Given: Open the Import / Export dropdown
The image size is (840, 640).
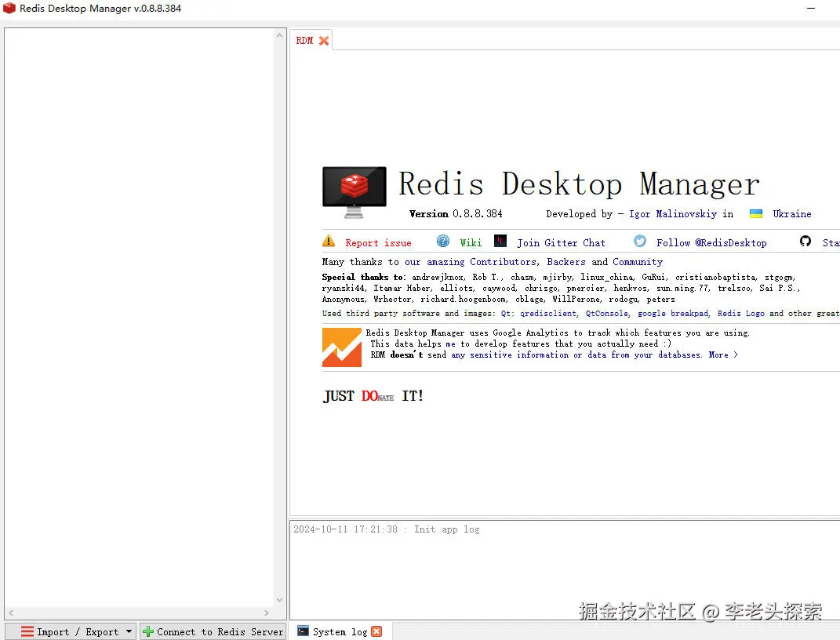Looking at the screenshot, I should (72, 631).
